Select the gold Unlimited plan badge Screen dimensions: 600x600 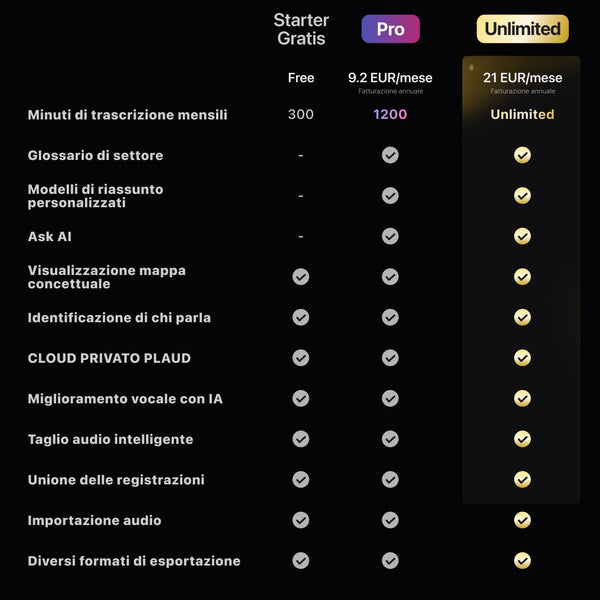coord(522,29)
